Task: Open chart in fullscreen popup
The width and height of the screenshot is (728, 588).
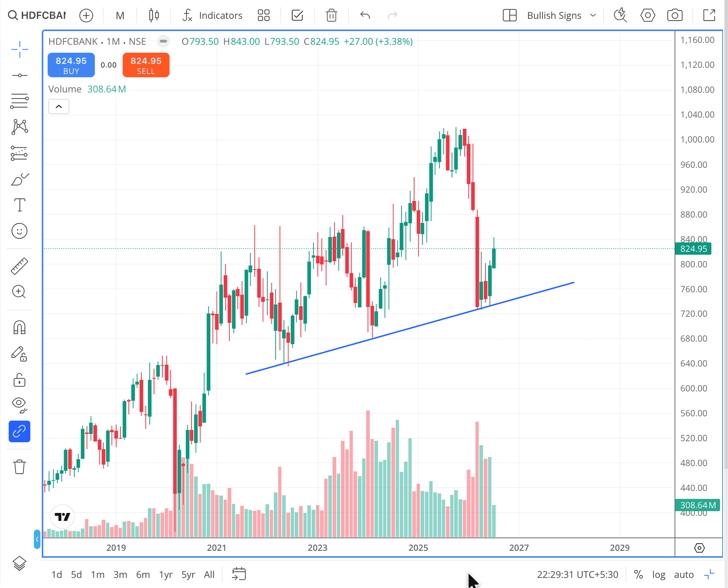Action: 709,15
